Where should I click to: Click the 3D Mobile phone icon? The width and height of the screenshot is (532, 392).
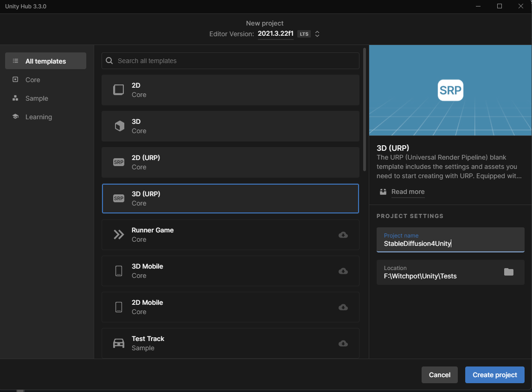[x=118, y=271]
